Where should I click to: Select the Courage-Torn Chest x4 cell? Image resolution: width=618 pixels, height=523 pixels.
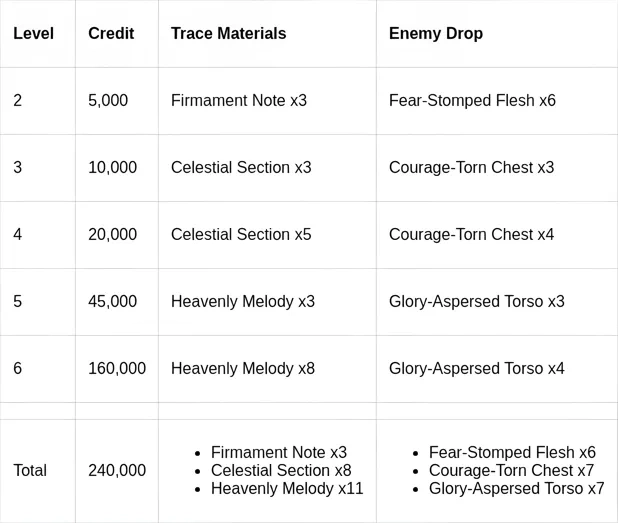pos(470,235)
